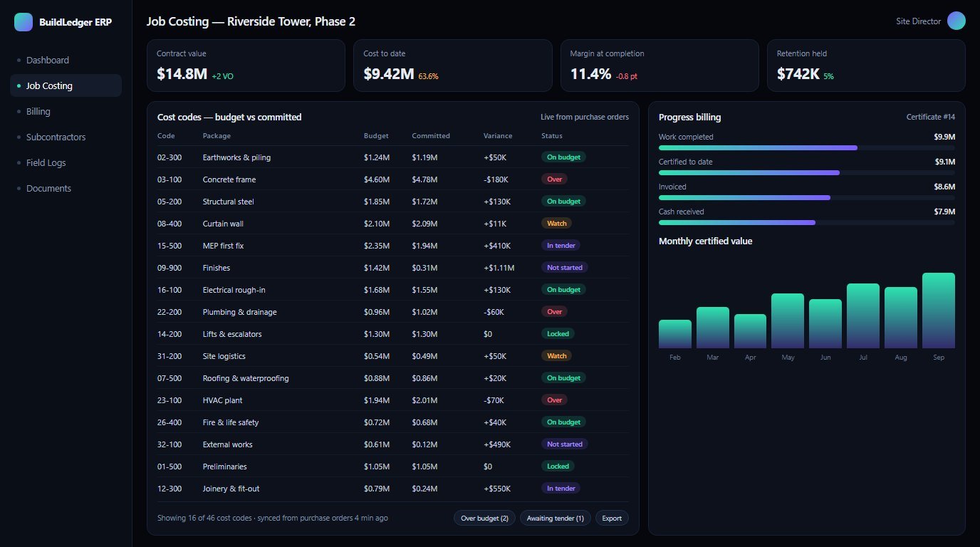This screenshot has width=980, height=547.
Task: Click the Retention held card
Action: (866, 66)
